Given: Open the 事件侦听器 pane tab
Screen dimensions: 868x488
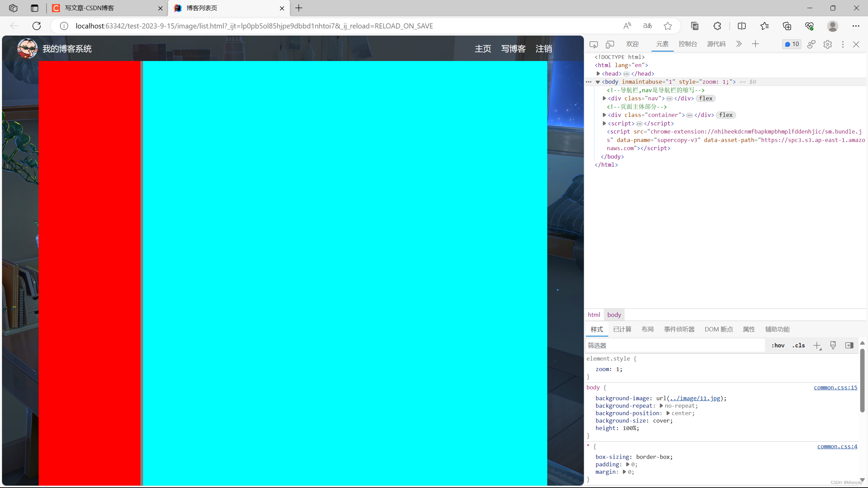Looking at the screenshot, I should (679, 329).
